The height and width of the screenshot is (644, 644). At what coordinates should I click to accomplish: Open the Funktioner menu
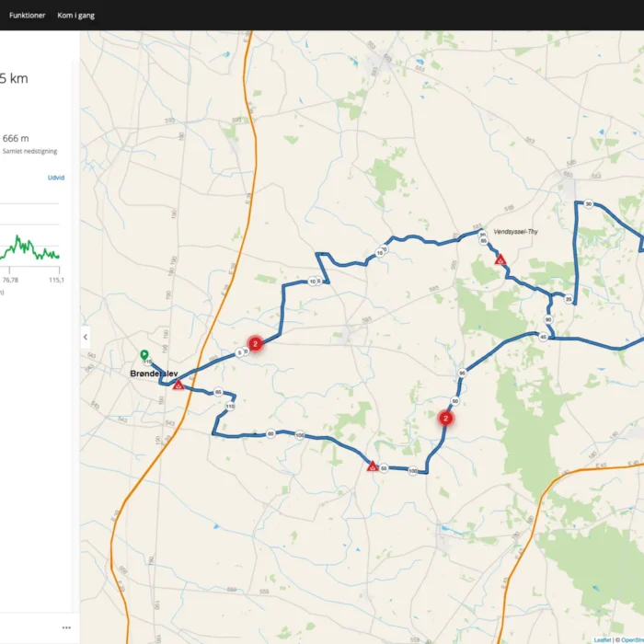pyautogui.click(x=27, y=15)
